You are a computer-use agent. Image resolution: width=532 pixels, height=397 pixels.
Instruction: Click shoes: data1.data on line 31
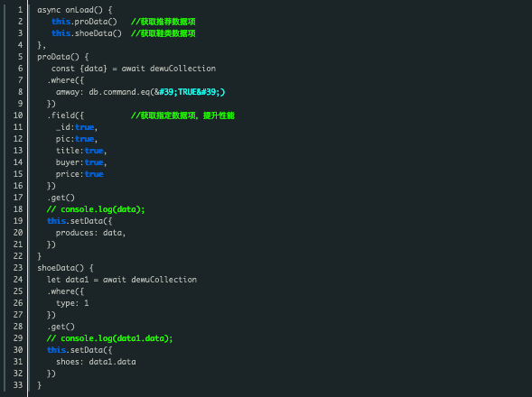(x=96, y=362)
